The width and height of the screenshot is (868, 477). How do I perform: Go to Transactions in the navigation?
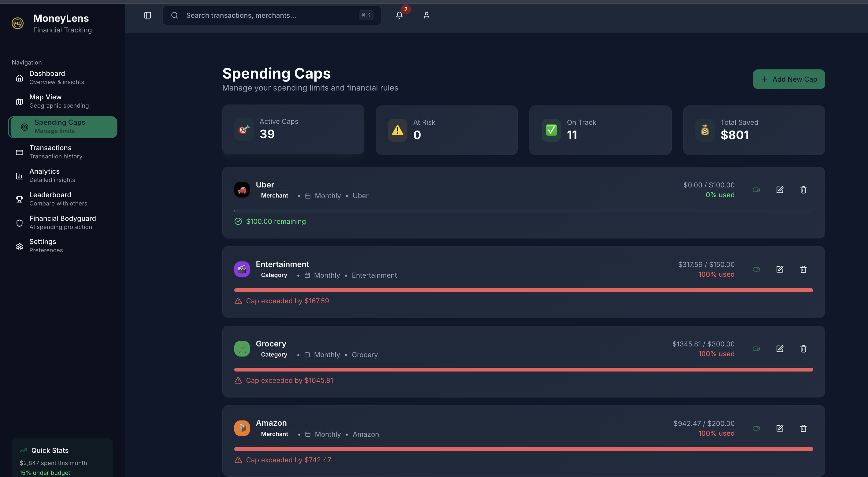(x=50, y=152)
